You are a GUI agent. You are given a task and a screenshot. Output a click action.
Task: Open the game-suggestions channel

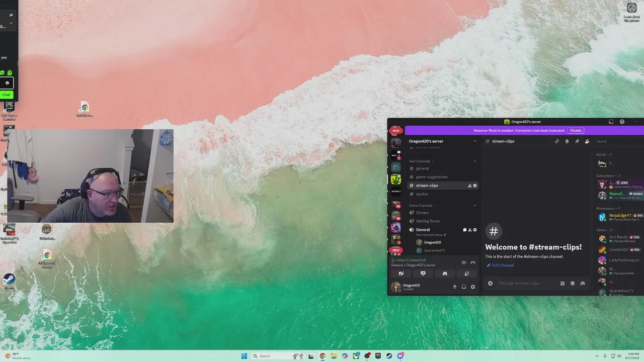[x=442, y=177]
